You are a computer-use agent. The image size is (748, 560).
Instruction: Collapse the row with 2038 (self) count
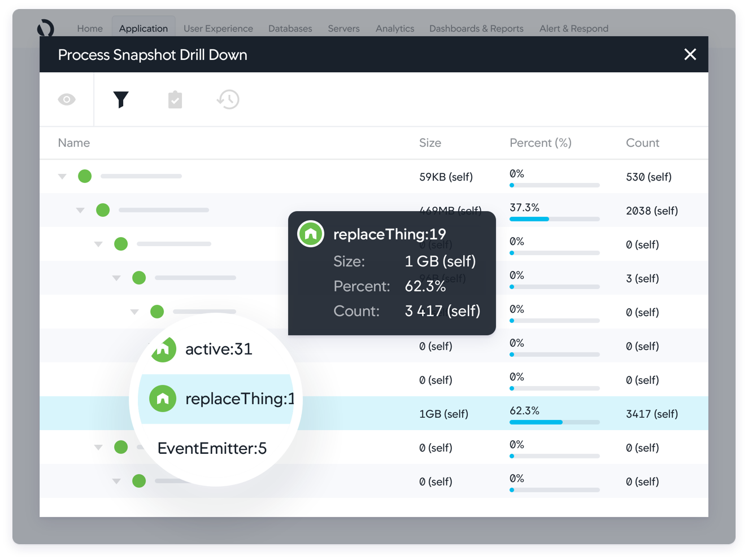pos(80,211)
